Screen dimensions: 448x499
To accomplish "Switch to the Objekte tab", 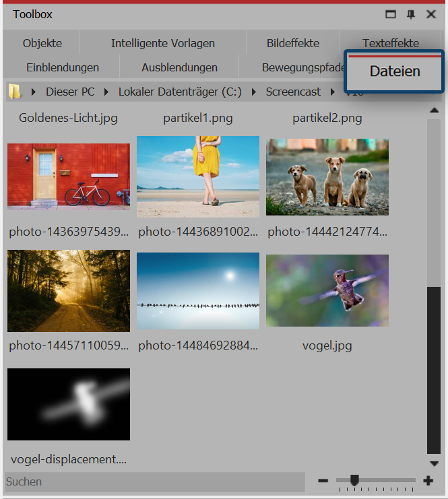I will pos(42,43).
